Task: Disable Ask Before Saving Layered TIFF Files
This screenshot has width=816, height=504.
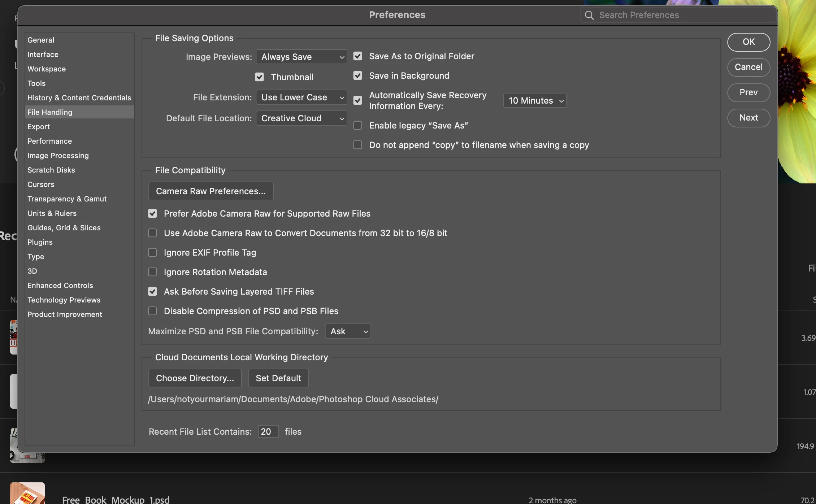Action: coord(152,291)
